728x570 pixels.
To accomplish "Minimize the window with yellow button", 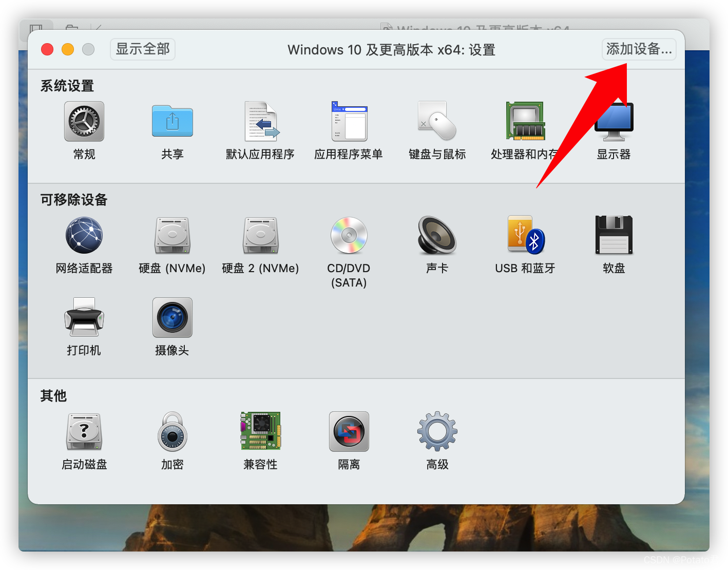I will (x=68, y=49).
